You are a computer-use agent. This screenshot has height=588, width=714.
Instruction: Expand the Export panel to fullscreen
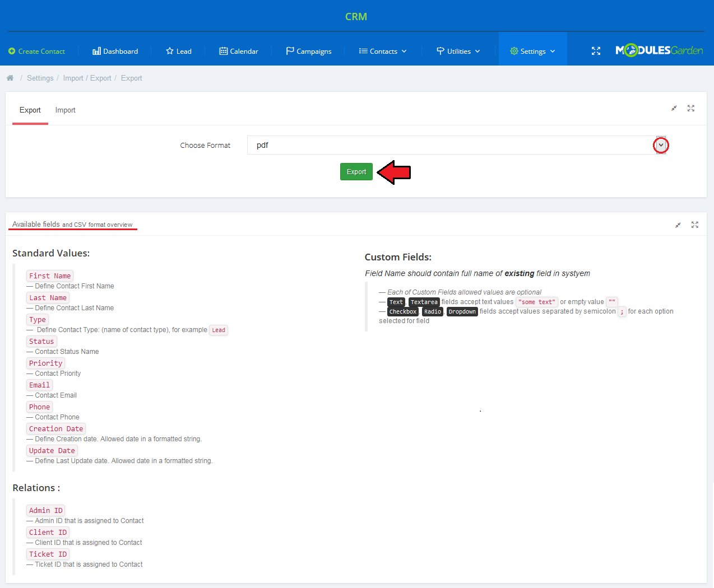point(691,108)
